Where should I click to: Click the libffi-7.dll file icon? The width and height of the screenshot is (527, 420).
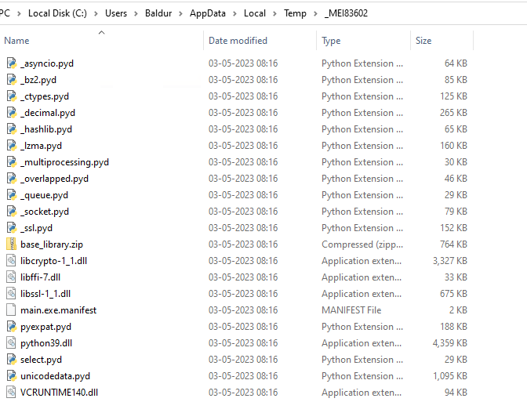tap(11, 277)
